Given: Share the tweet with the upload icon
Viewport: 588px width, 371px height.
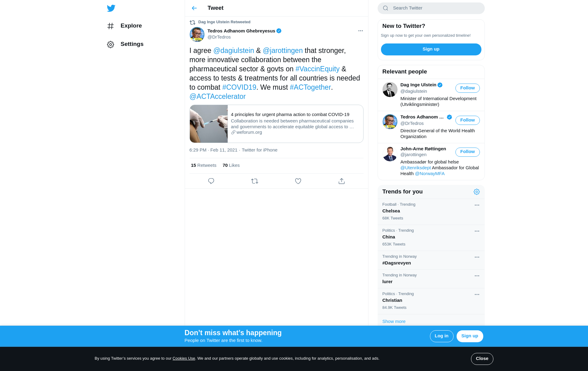Looking at the screenshot, I should [x=341, y=181].
